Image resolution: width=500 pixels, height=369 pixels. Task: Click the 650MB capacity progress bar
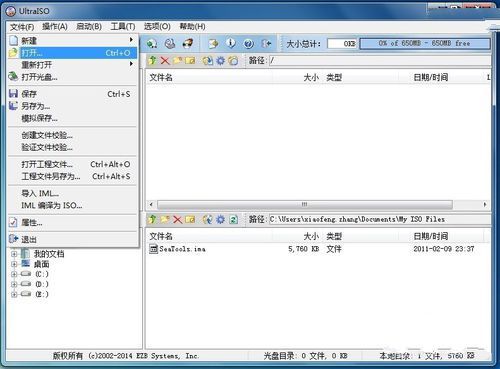click(x=425, y=43)
